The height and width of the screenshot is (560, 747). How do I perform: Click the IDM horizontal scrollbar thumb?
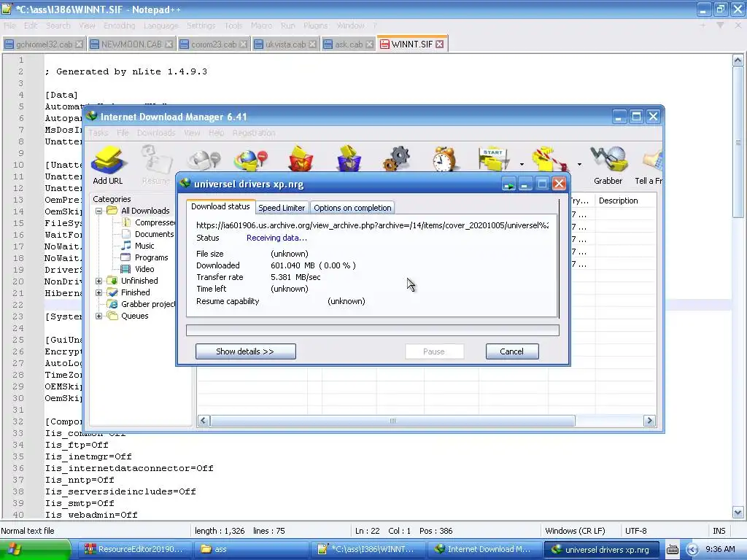point(392,421)
